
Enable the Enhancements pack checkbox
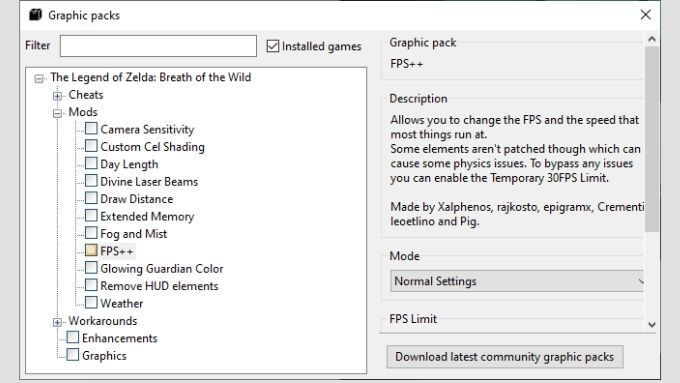73,337
